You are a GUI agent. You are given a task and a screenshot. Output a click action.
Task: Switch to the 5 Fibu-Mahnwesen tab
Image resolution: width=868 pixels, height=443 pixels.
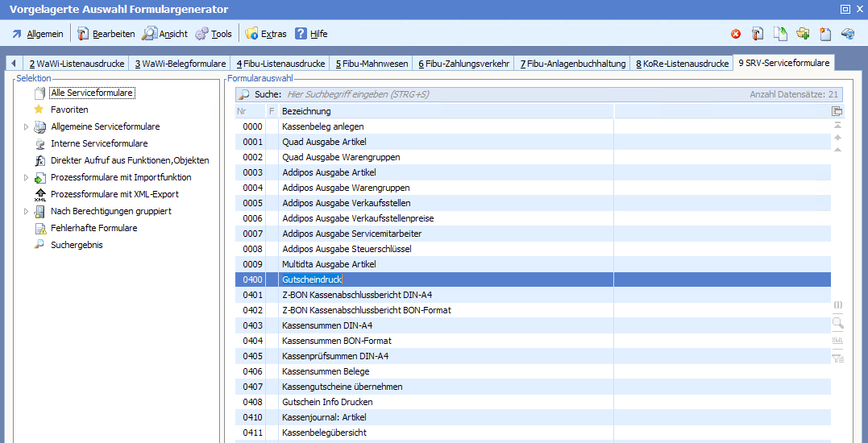click(372, 64)
